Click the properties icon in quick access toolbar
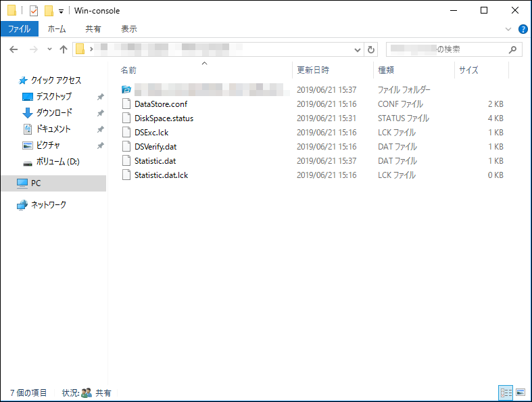This screenshot has height=402, width=532. click(34, 11)
